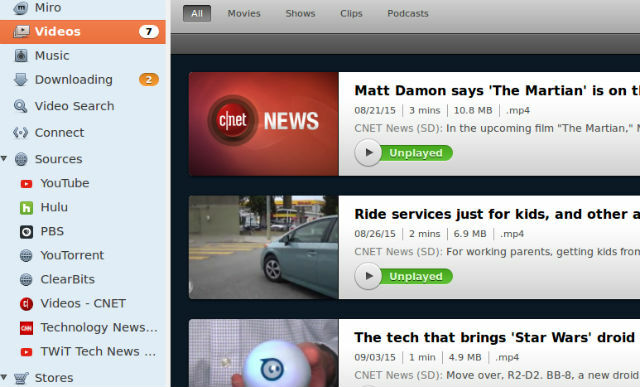Image resolution: width=640 pixels, height=387 pixels.
Task: Show the Clips filter
Action: pyautogui.click(x=351, y=13)
